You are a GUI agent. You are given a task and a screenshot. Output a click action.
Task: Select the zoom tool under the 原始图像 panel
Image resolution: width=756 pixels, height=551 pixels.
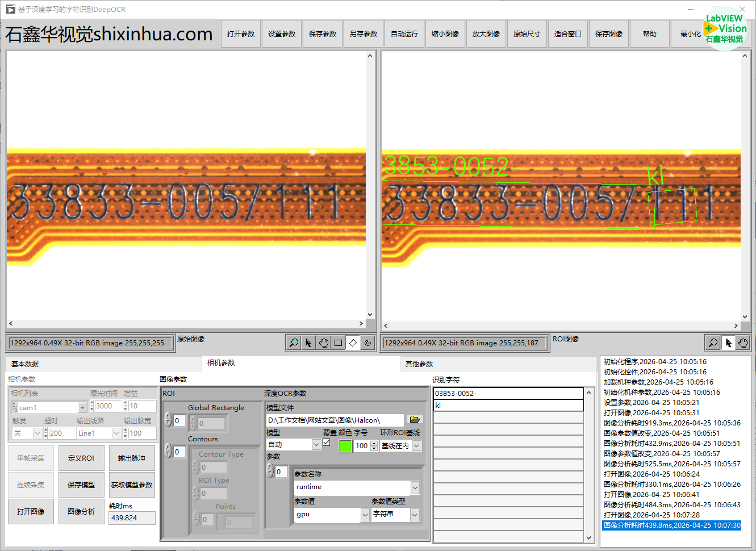tap(294, 343)
